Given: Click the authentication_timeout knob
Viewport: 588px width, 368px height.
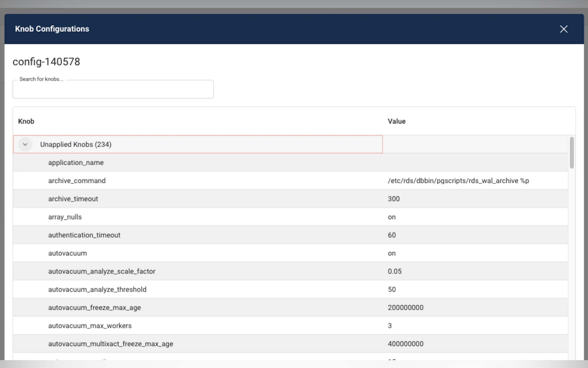Looking at the screenshot, I should (84, 235).
